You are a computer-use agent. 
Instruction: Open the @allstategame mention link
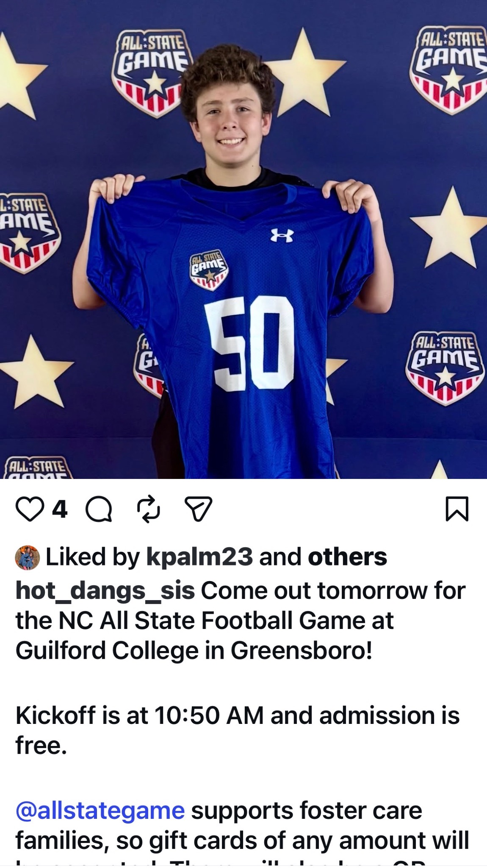pos(100,811)
